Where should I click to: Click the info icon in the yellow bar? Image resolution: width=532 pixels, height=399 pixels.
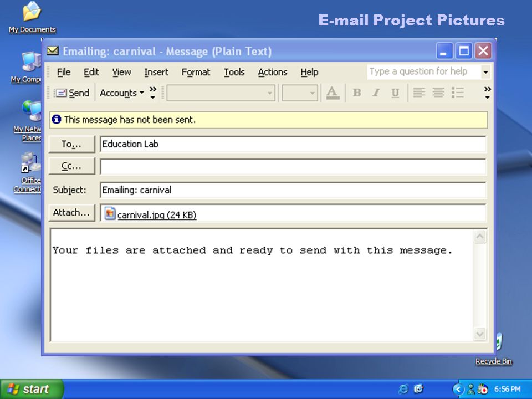click(x=57, y=120)
